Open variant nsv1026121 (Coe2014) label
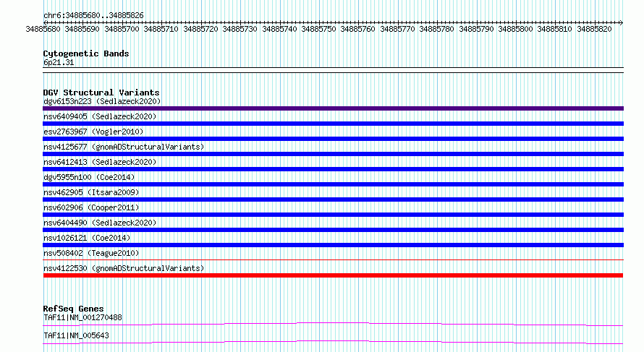 [87, 238]
